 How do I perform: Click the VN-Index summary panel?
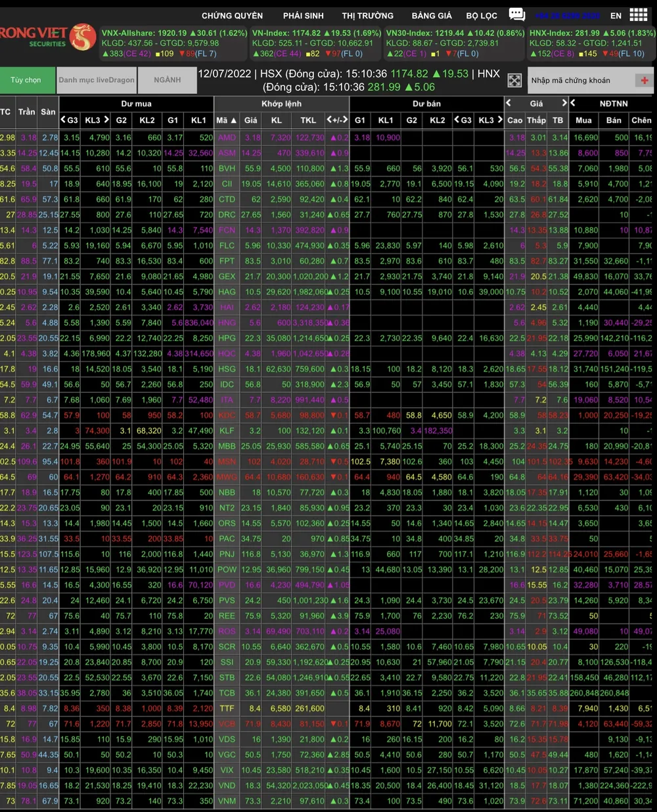[316, 43]
